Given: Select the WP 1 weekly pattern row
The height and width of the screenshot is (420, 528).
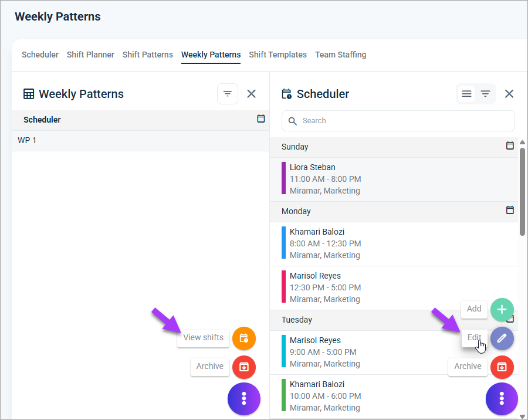Looking at the screenshot, I should tap(140, 140).
